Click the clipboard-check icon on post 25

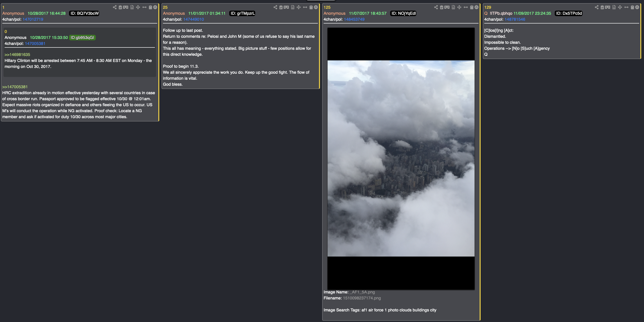coord(281,7)
